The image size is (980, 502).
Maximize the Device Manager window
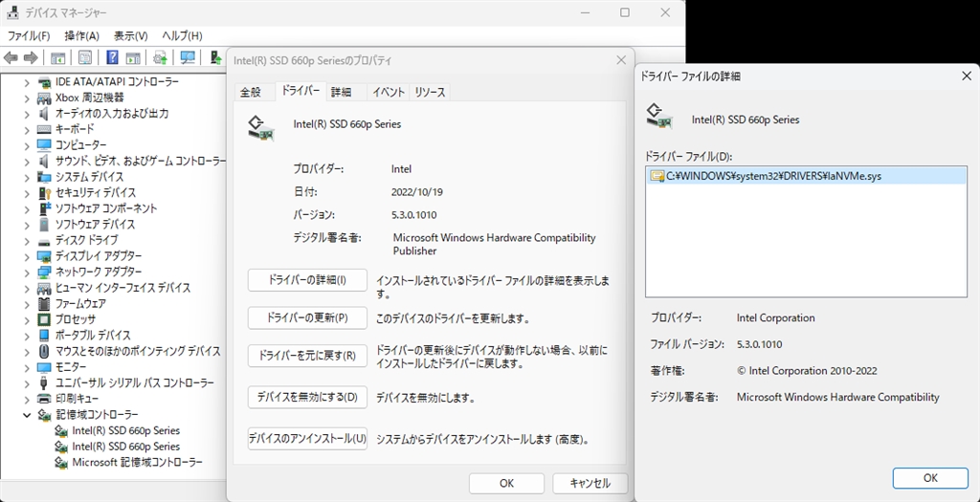[624, 12]
